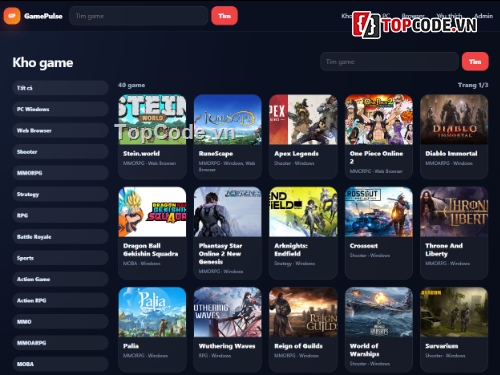Choose the MMO category pill

click(x=60, y=322)
